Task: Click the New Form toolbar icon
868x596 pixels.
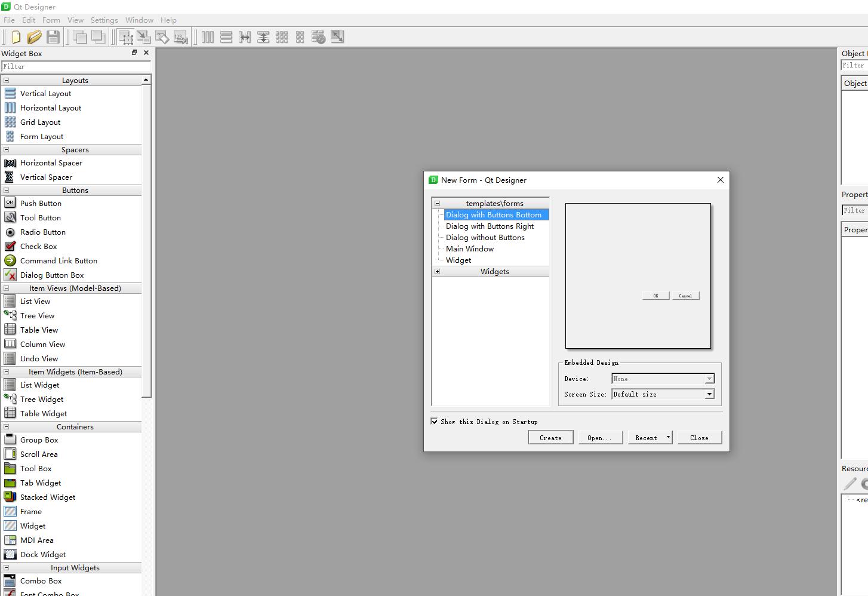Action: tap(16, 37)
